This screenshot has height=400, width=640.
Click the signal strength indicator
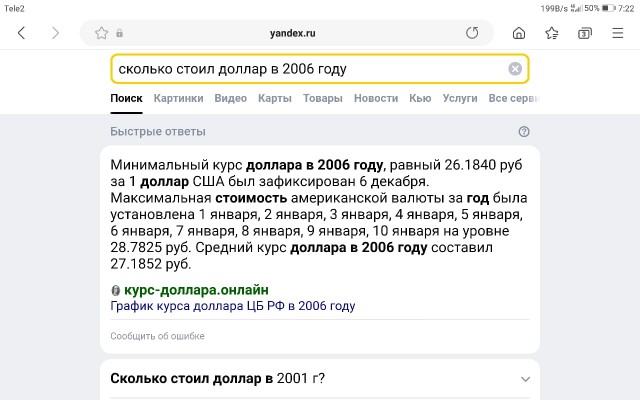coord(576,8)
